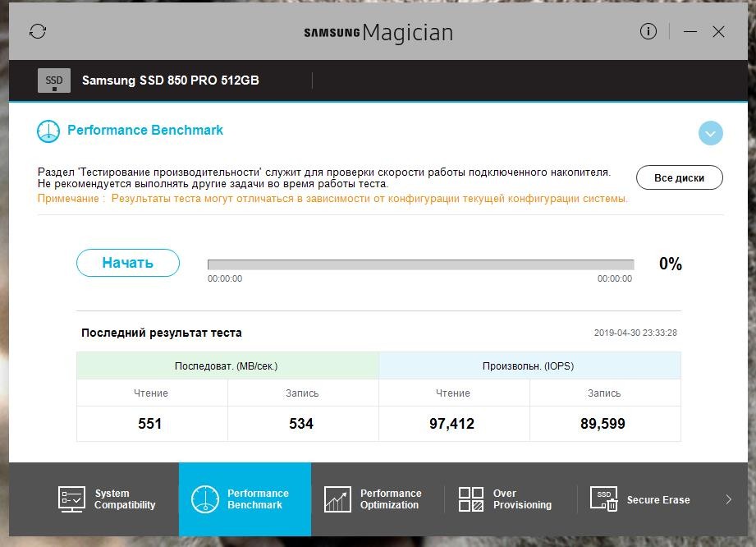
Task: Click the benchmark progress bar
Action: [420, 264]
